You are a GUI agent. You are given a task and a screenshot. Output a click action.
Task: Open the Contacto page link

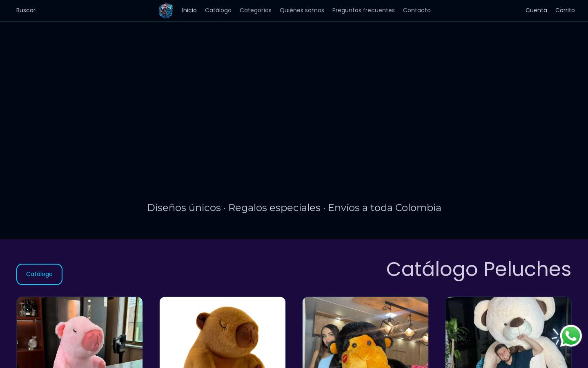pyautogui.click(x=417, y=10)
